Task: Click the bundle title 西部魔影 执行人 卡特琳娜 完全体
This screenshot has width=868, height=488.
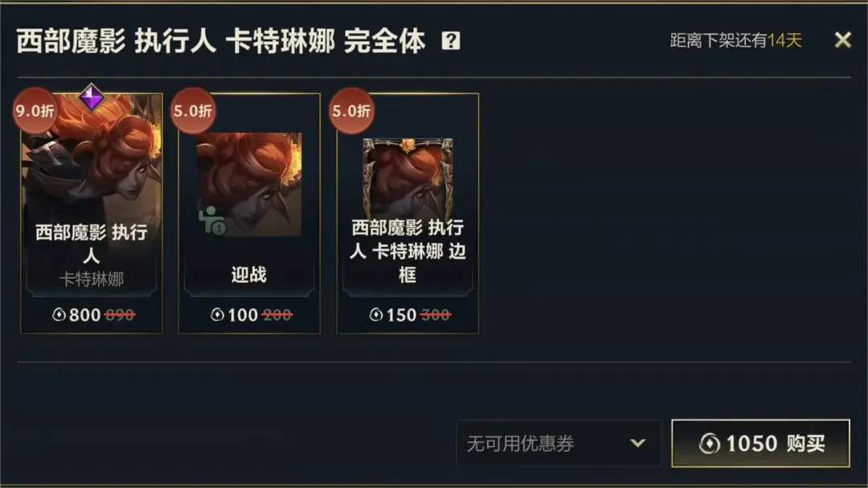Action: 221,40
